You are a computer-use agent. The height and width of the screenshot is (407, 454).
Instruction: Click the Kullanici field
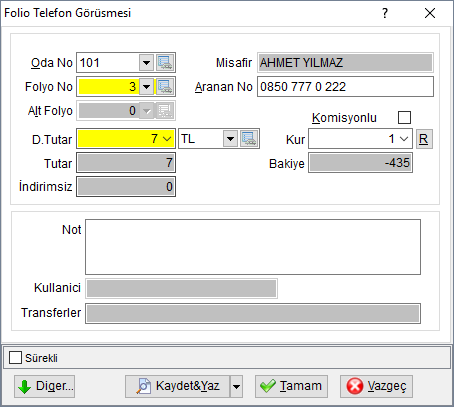click(182, 288)
